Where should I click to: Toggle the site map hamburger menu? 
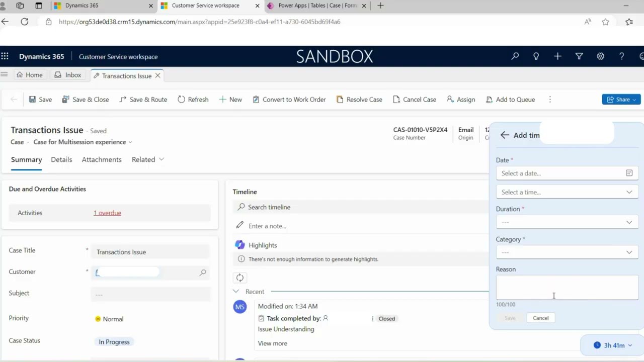(x=4, y=74)
